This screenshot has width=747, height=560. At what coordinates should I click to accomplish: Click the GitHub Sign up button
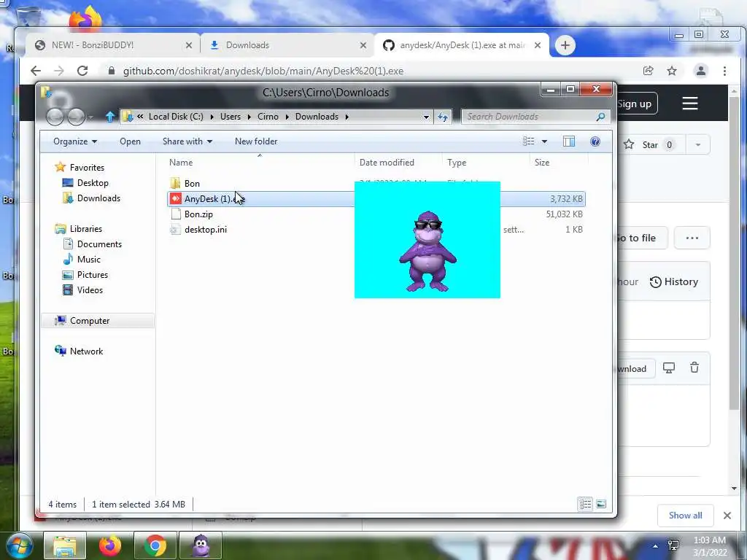point(638,104)
